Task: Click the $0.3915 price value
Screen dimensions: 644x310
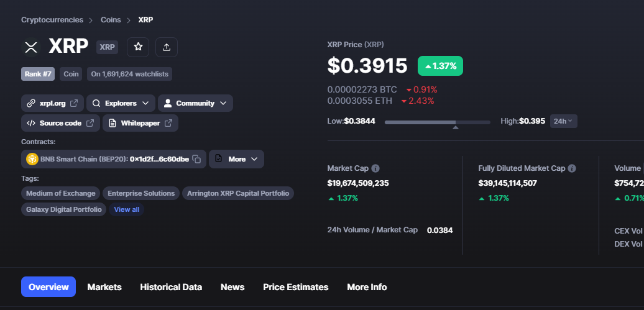Action: click(x=367, y=66)
